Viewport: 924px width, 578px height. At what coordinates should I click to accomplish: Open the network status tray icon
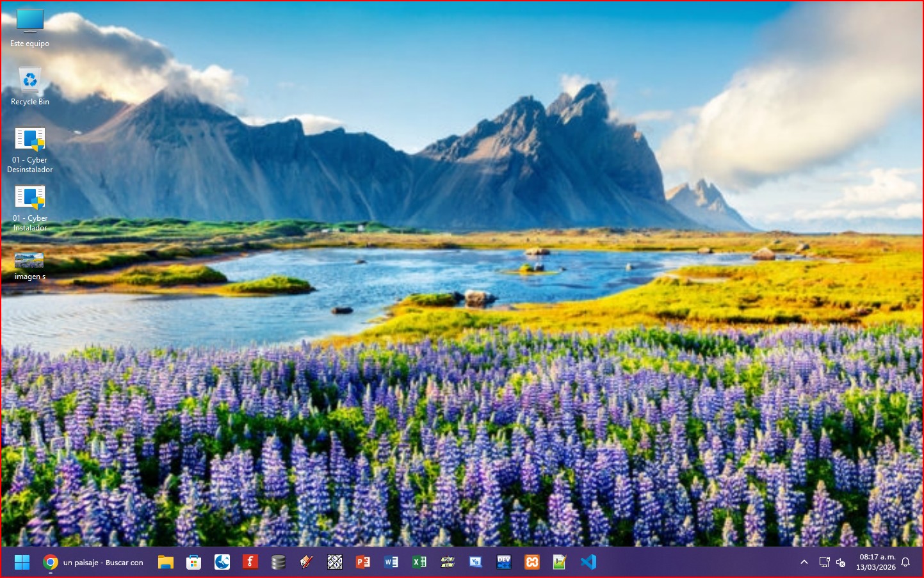(824, 562)
